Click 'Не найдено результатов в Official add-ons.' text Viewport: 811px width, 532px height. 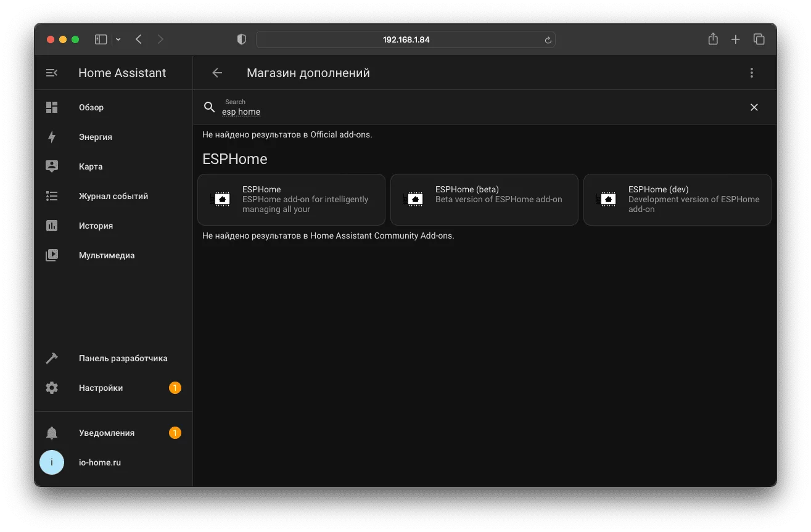click(x=287, y=134)
